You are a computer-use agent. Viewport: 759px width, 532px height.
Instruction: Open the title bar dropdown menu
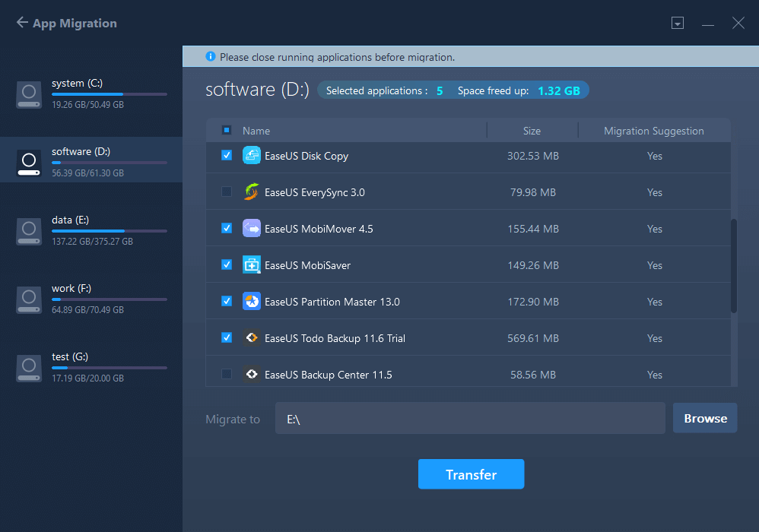click(x=678, y=24)
